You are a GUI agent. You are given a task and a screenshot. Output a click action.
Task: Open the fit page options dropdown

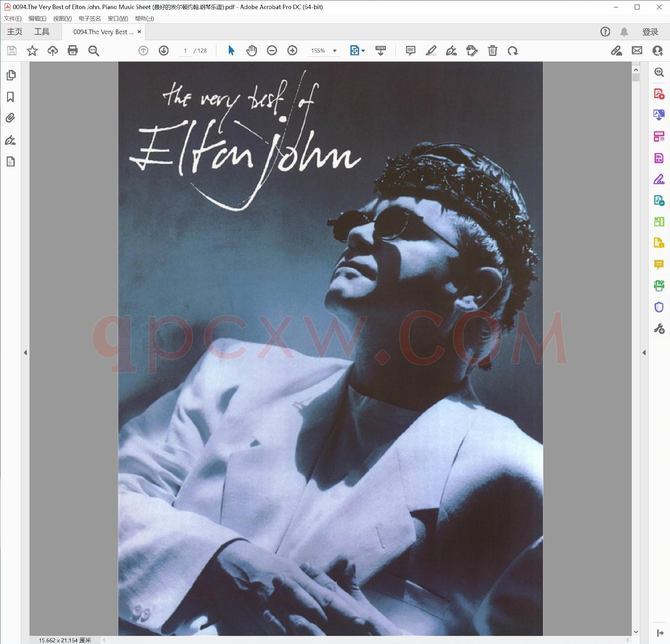pos(363,51)
